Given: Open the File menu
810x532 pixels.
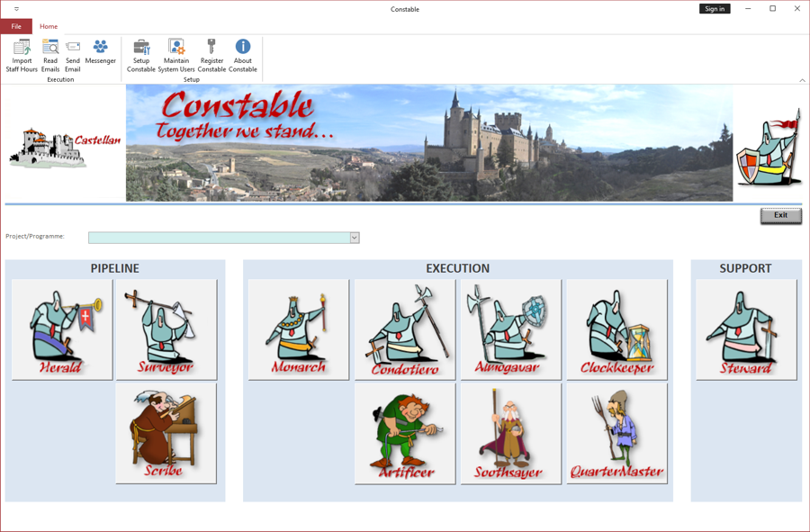Looking at the screenshot, I should (x=16, y=26).
